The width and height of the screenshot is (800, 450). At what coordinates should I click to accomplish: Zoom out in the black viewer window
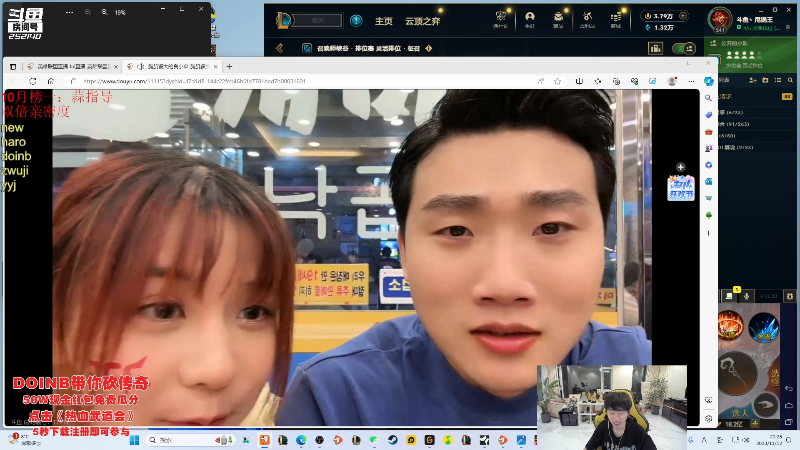click(x=88, y=12)
